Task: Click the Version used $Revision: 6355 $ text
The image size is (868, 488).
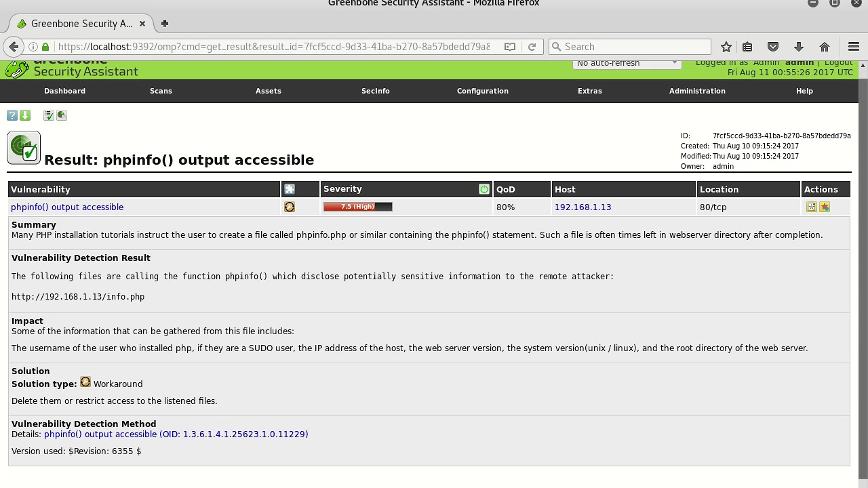Action: click(x=77, y=451)
